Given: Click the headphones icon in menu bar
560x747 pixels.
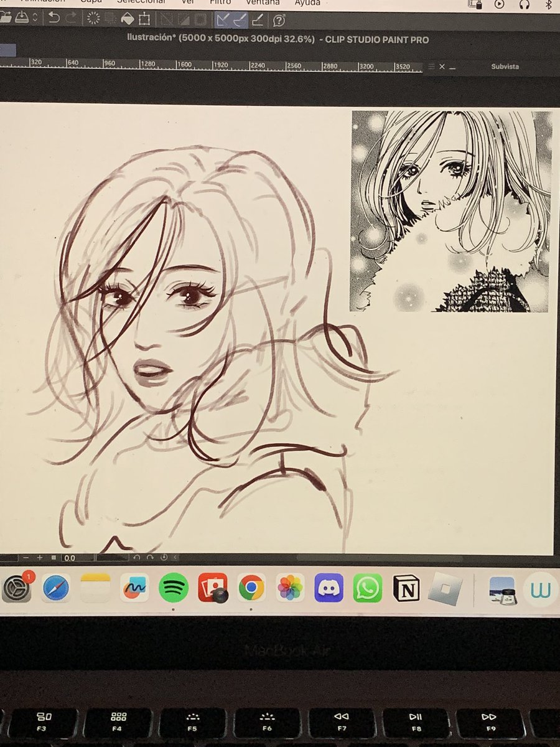Looking at the screenshot, I should 525,4.
